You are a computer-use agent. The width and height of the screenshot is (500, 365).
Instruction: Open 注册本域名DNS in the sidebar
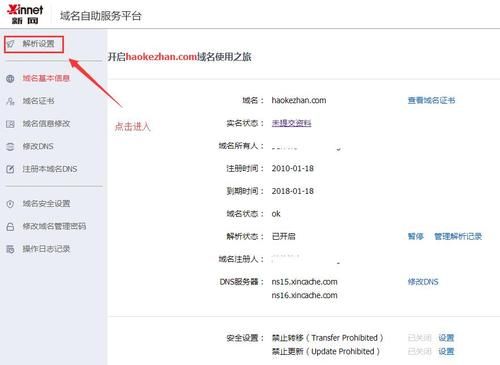50,169
